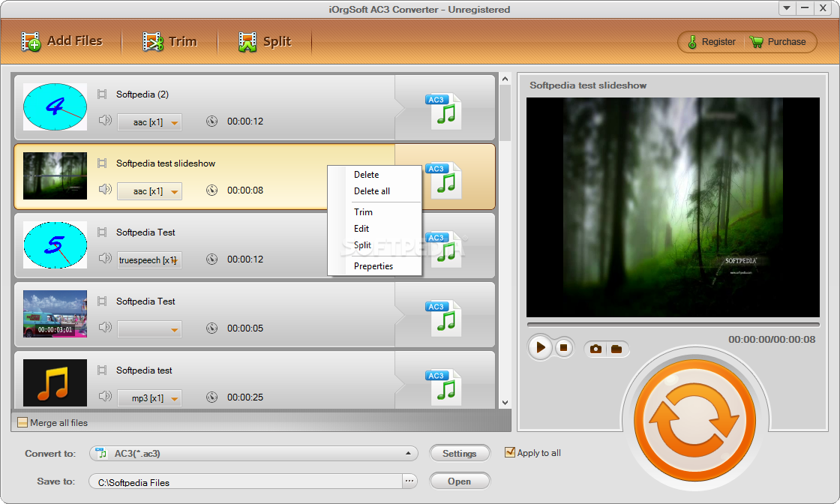The width and height of the screenshot is (840, 504).
Task: Click the Save to path field
Action: click(245, 481)
